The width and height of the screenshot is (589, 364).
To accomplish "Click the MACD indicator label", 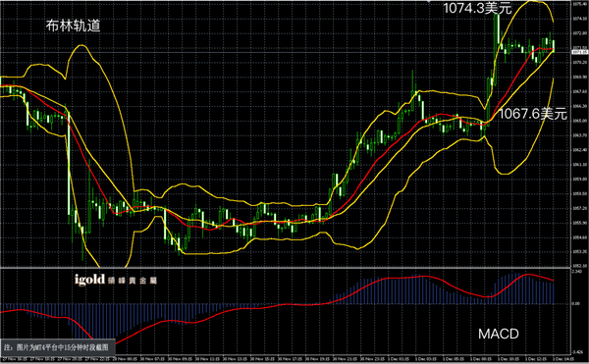I will (x=499, y=334).
